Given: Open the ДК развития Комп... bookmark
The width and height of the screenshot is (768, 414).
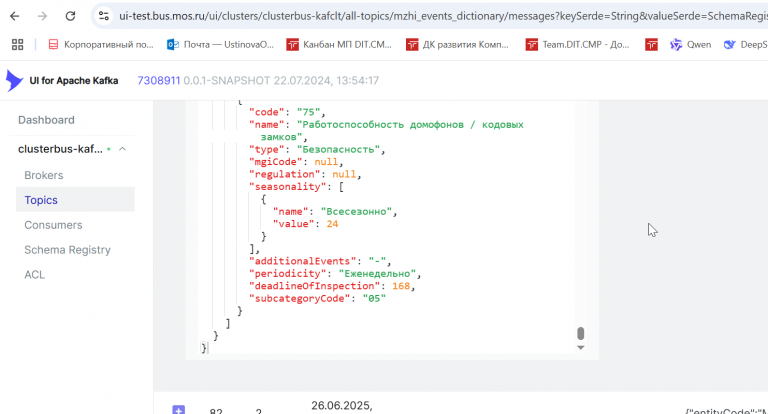Looking at the screenshot, I should (x=457, y=45).
